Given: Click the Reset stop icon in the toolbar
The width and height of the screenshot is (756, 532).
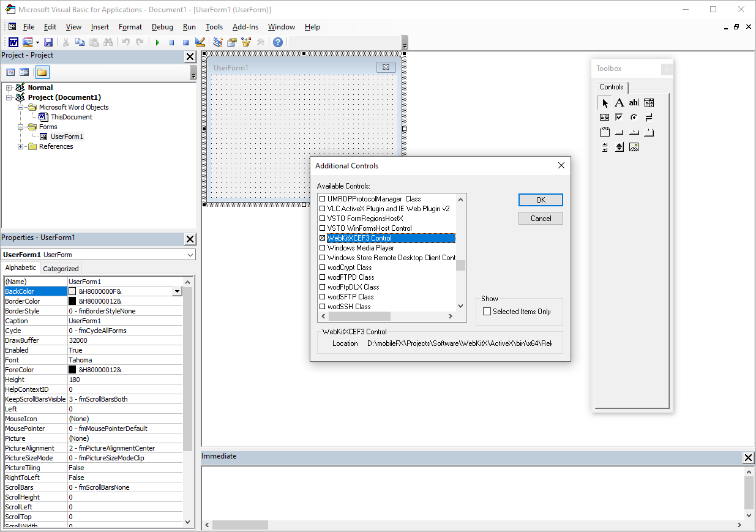Looking at the screenshot, I should click(x=185, y=42).
